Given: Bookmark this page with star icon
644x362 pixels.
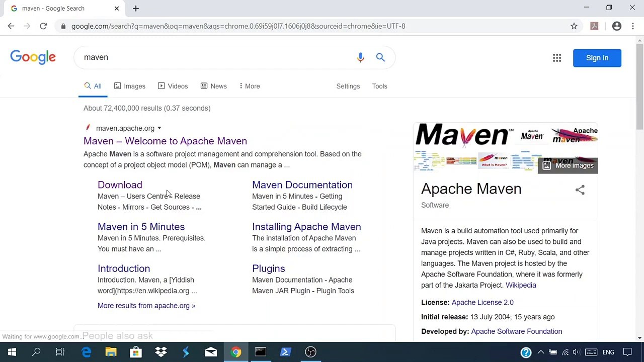Looking at the screenshot, I should (x=574, y=26).
